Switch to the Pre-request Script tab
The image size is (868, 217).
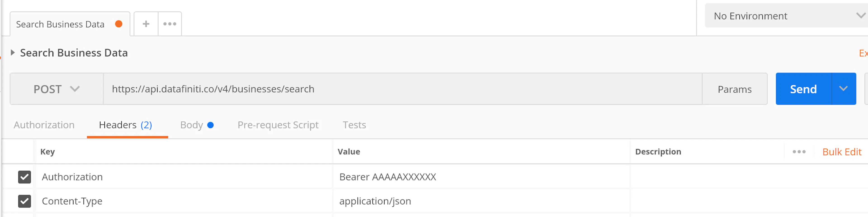click(x=278, y=125)
